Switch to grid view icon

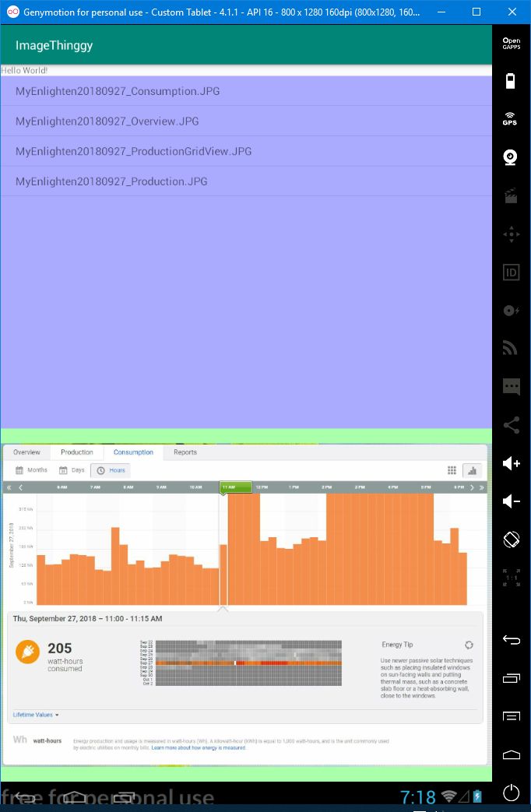click(x=452, y=470)
